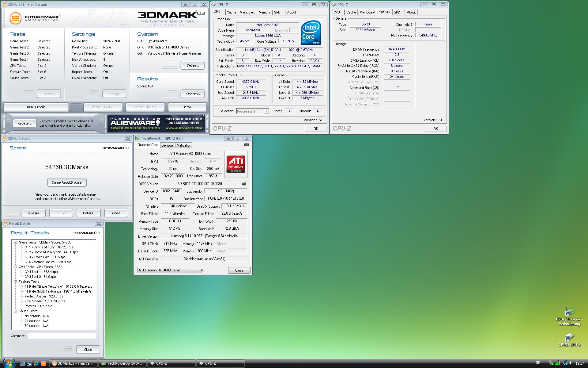This screenshot has width=588, height=368.
Task: Switch to GPU-Z Validation tab
Action: [184, 145]
